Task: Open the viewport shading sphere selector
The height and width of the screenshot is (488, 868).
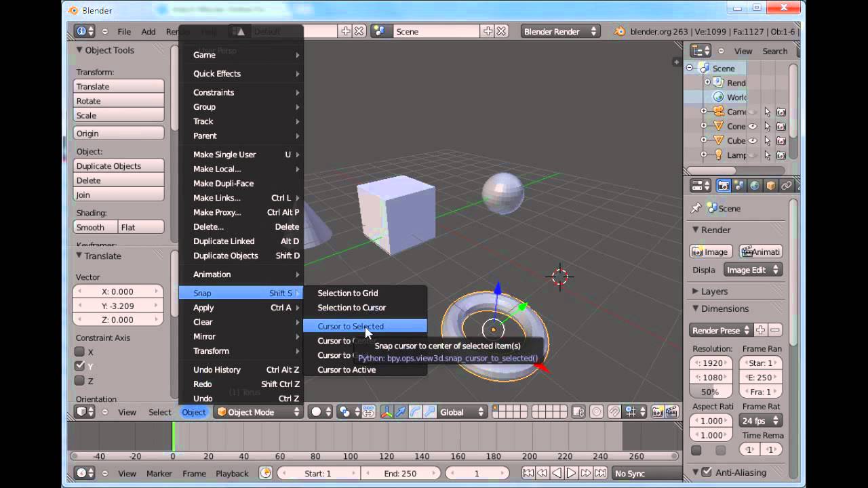Action: click(x=321, y=411)
